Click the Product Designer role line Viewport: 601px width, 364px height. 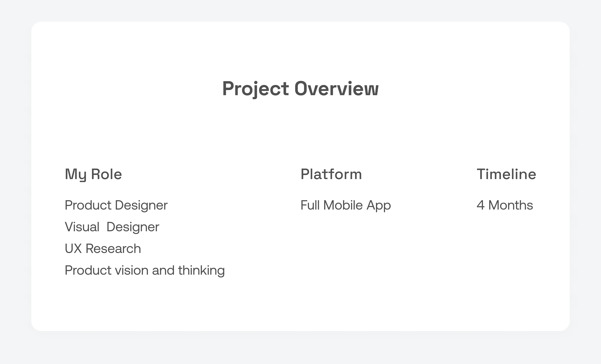(x=116, y=205)
